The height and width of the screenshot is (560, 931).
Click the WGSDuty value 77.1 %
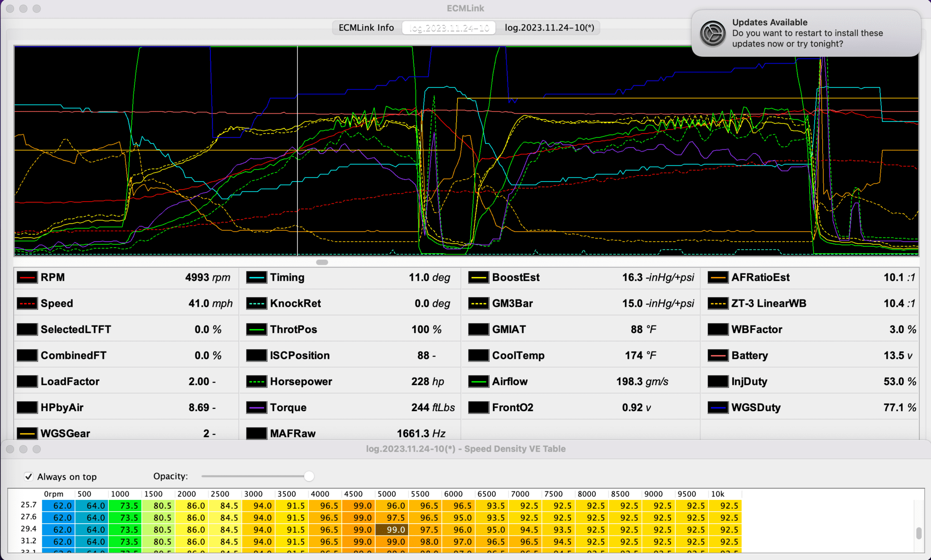click(x=900, y=408)
